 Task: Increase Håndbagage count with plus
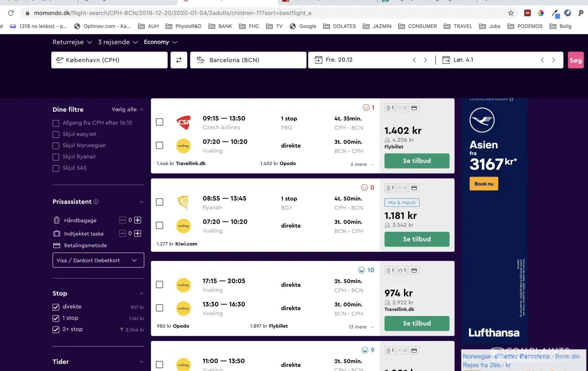coord(138,220)
